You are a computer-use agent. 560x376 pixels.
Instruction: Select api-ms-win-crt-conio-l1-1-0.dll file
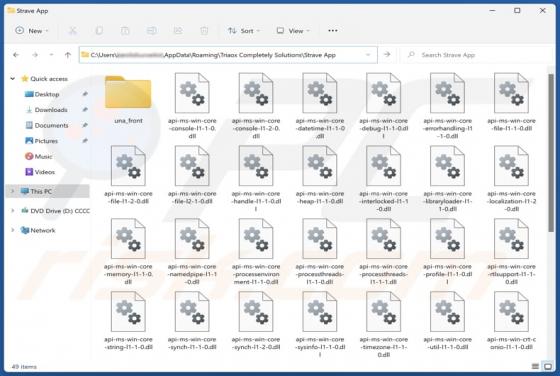pos(511,321)
